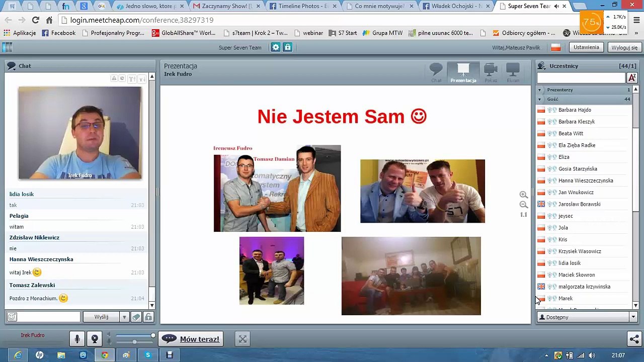Toggle the microphone button
The image size is (644, 362).
(77, 339)
